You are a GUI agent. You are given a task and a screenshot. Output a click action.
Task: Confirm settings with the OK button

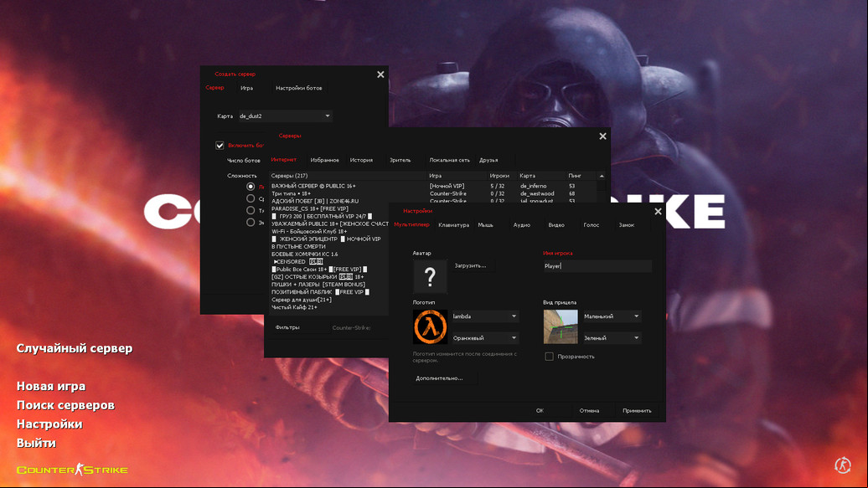tap(540, 410)
